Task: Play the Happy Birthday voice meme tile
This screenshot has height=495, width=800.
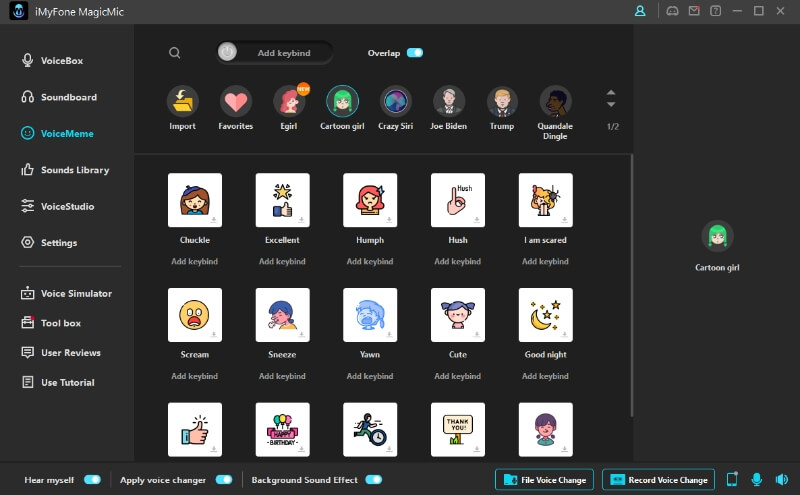Action: click(x=283, y=430)
